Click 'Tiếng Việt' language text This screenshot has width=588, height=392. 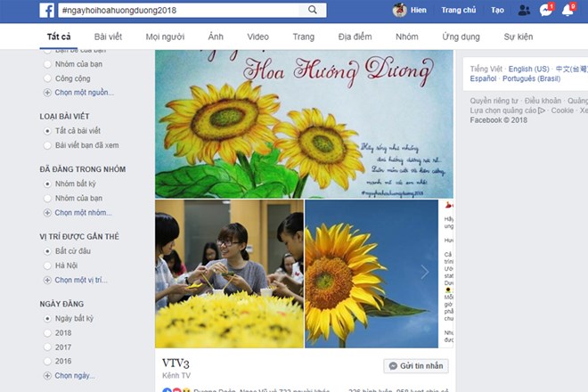click(x=486, y=69)
